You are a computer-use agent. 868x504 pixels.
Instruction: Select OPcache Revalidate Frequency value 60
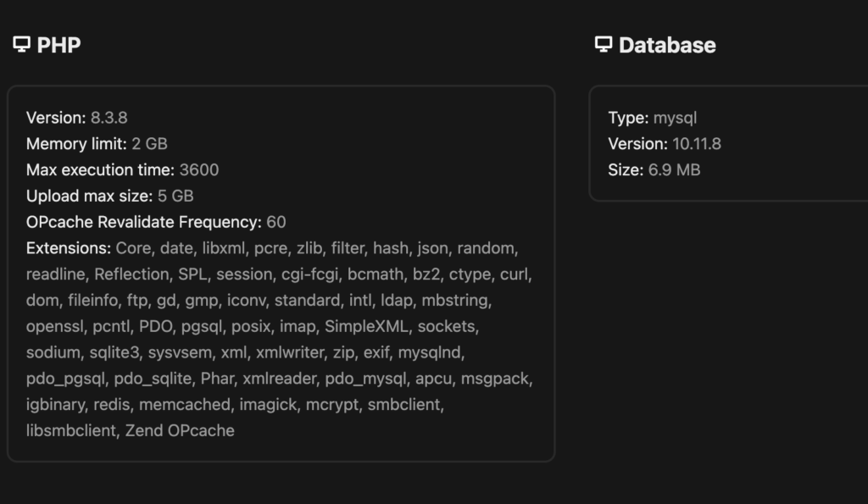[276, 222]
